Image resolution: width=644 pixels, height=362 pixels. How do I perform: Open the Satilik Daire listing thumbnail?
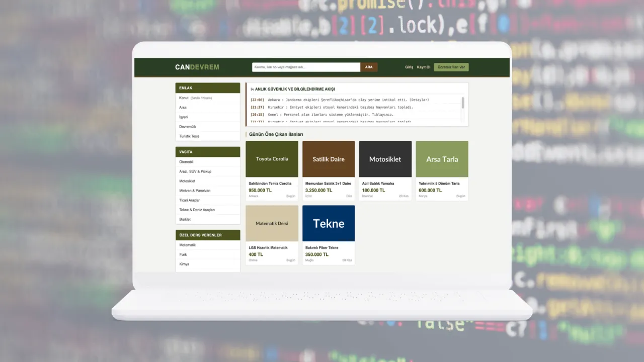pyautogui.click(x=329, y=159)
